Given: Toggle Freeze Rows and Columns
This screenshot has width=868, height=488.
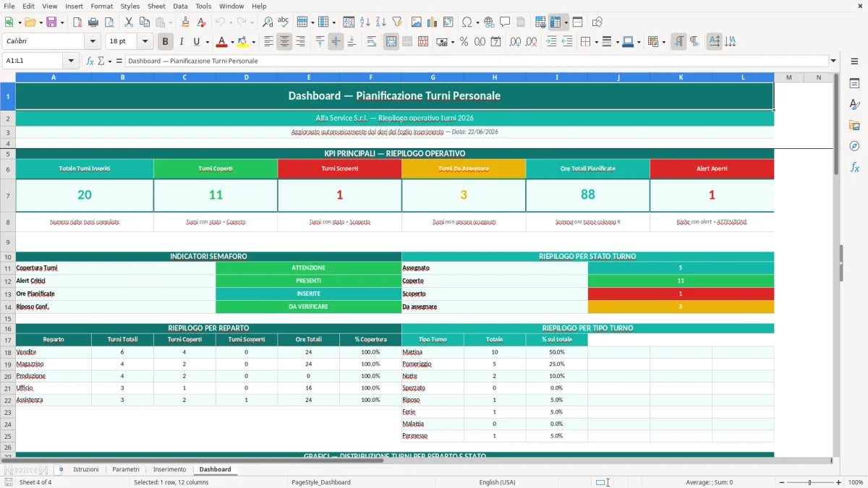Looking at the screenshot, I should [x=556, y=22].
